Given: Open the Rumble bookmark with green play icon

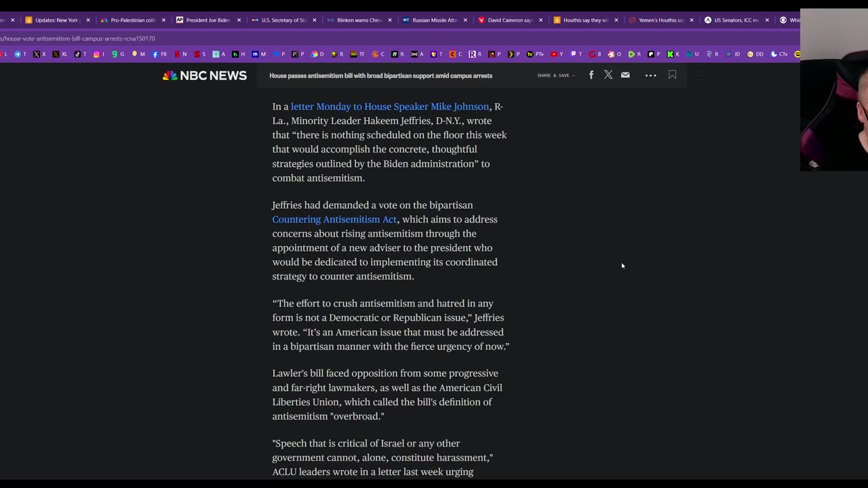Looking at the screenshot, I should click(635, 54).
